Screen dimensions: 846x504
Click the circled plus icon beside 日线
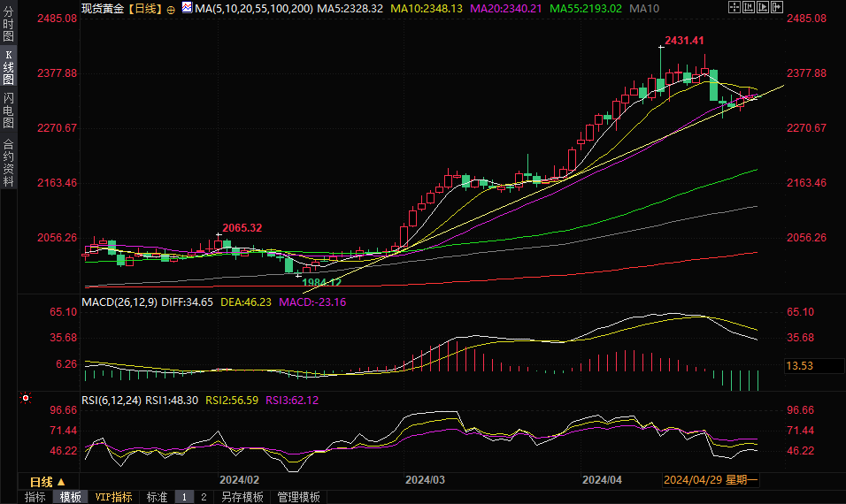pyautogui.click(x=171, y=9)
